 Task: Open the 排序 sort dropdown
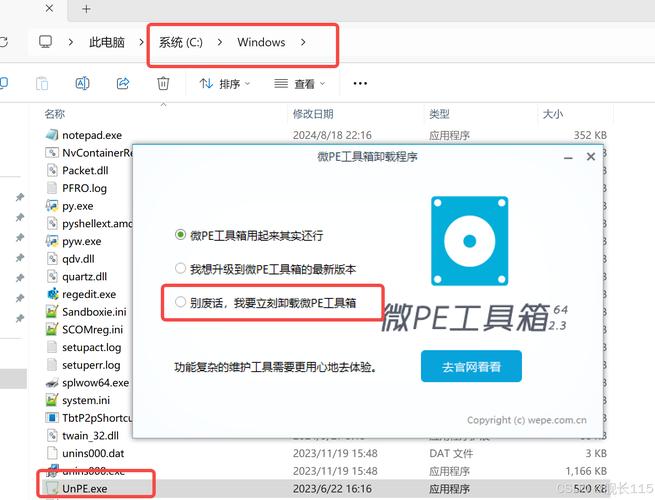click(224, 84)
